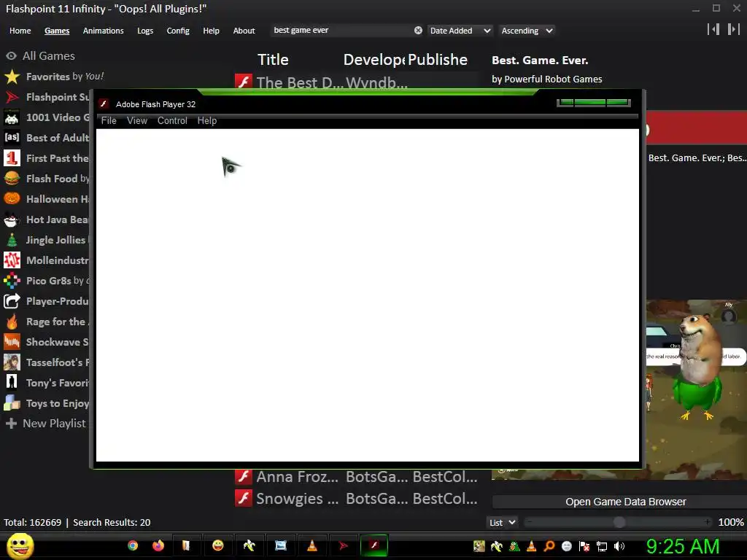Viewport: 747px width, 560px height.
Task: Click the plus icon for New Playlist
Action: (12, 424)
